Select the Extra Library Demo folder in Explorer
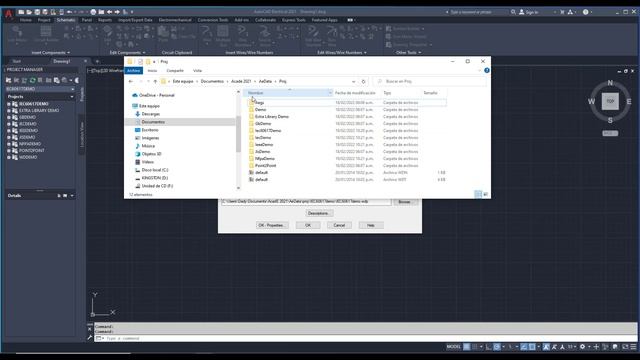Screen dimensions: 640x360 point(271,117)
